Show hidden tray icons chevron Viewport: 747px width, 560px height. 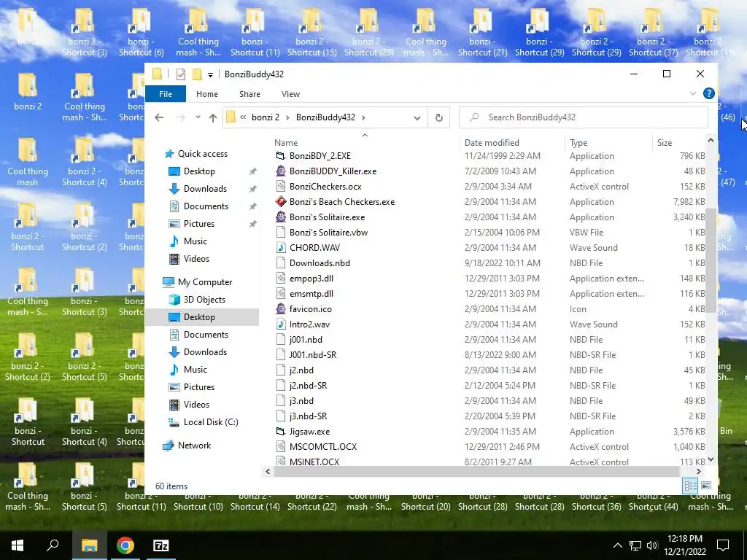pos(617,545)
